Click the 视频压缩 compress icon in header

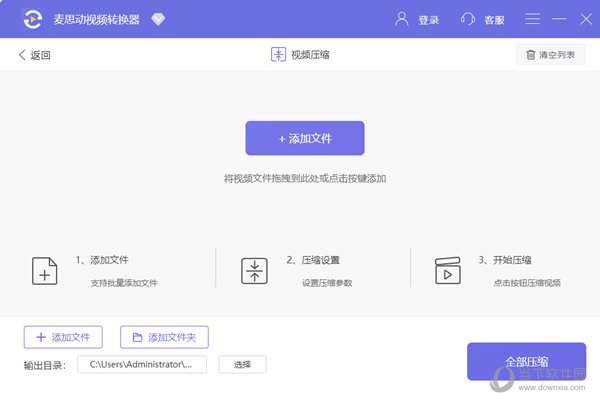tap(278, 54)
